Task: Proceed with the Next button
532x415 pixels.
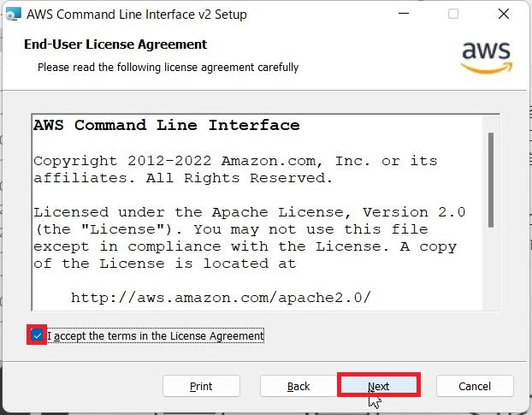Action: [x=379, y=386]
